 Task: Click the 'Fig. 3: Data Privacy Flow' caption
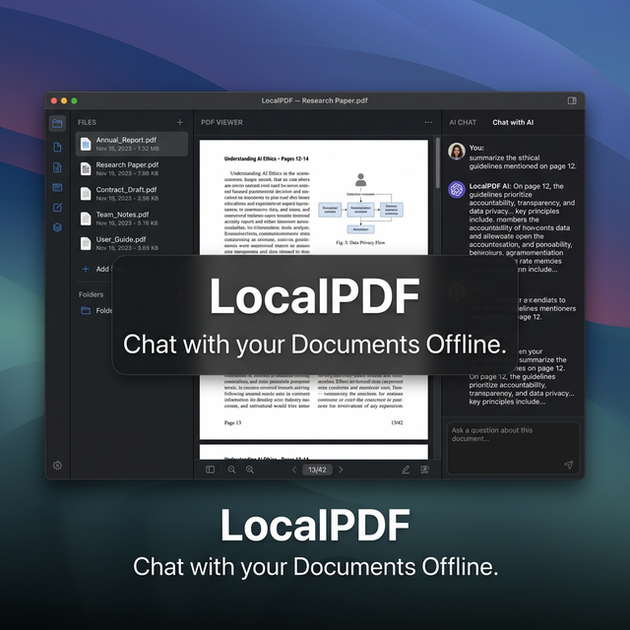click(x=360, y=243)
